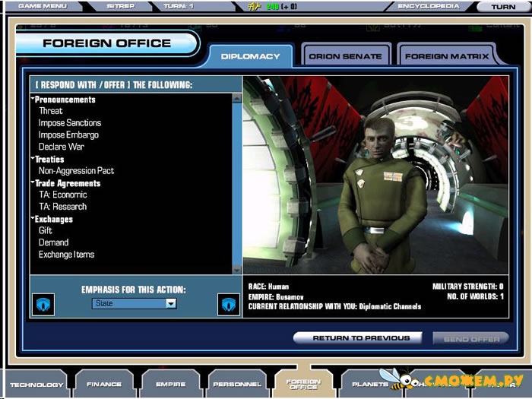Screen dimensions: 532x399
Task: Collapse the Pronouncements category
Action: pos(33,99)
